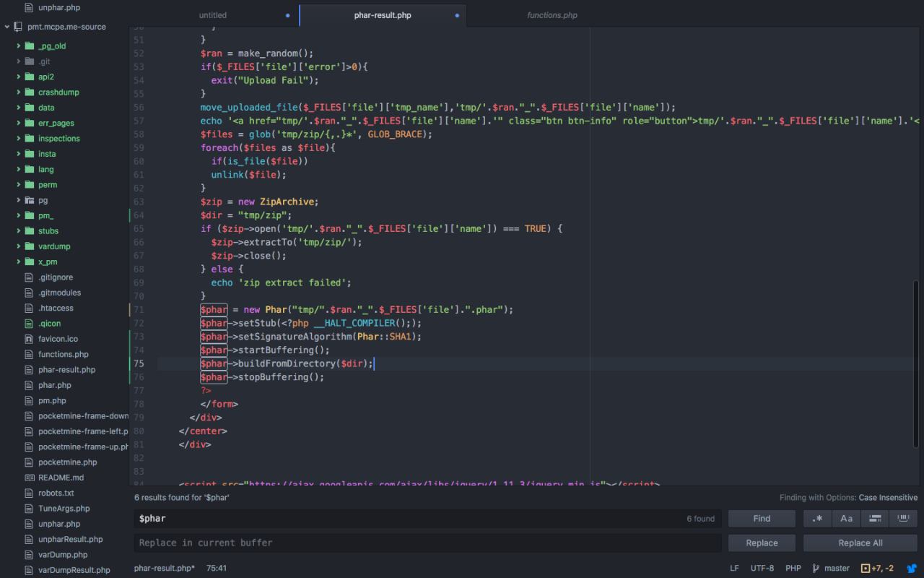Open pocketmine.php in the tree view
The image size is (924, 578).
point(67,462)
